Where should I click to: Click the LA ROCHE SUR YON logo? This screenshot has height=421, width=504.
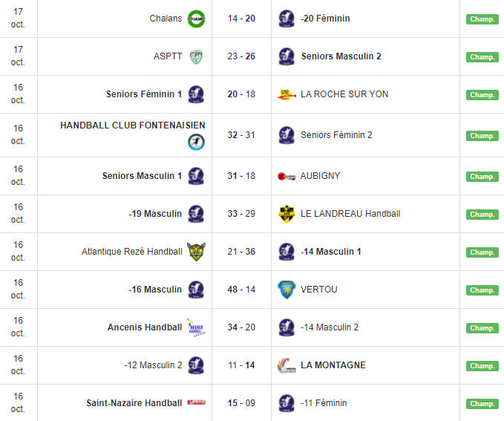[287, 94]
